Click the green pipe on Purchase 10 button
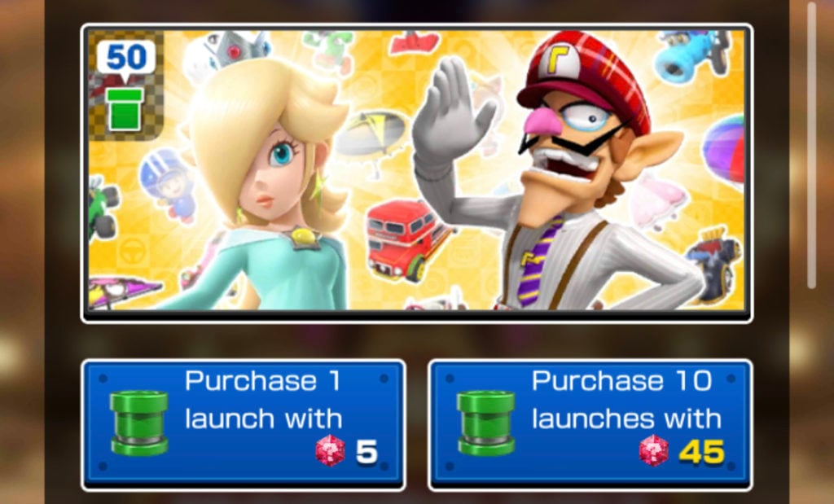The image size is (834, 504). [486, 423]
